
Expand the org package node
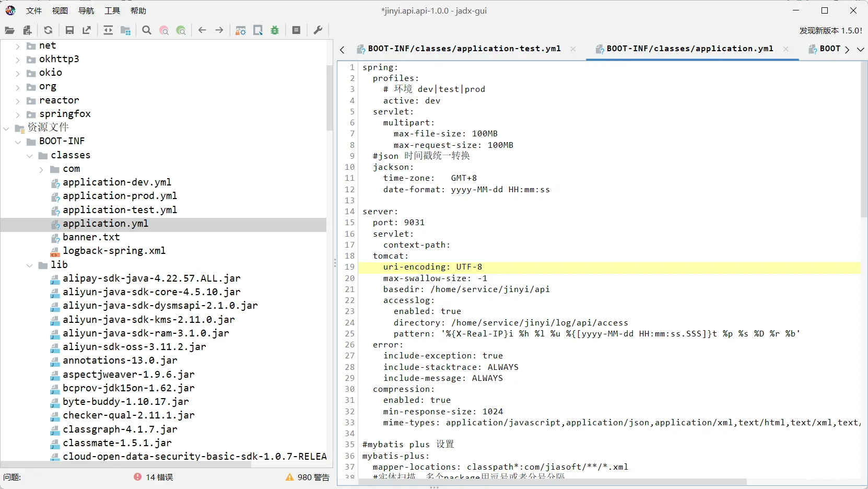[x=18, y=87]
